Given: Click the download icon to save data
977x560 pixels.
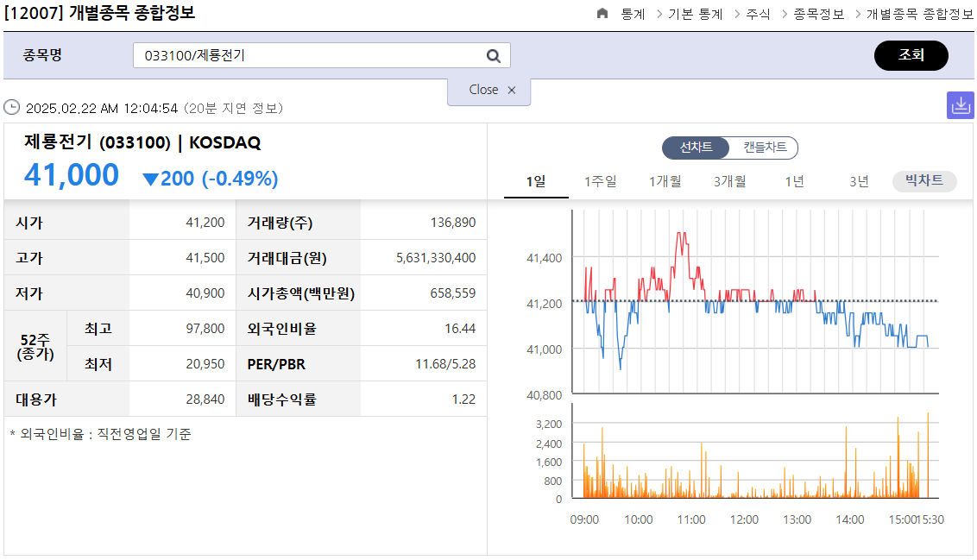Looking at the screenshot, I should (961, 104).
